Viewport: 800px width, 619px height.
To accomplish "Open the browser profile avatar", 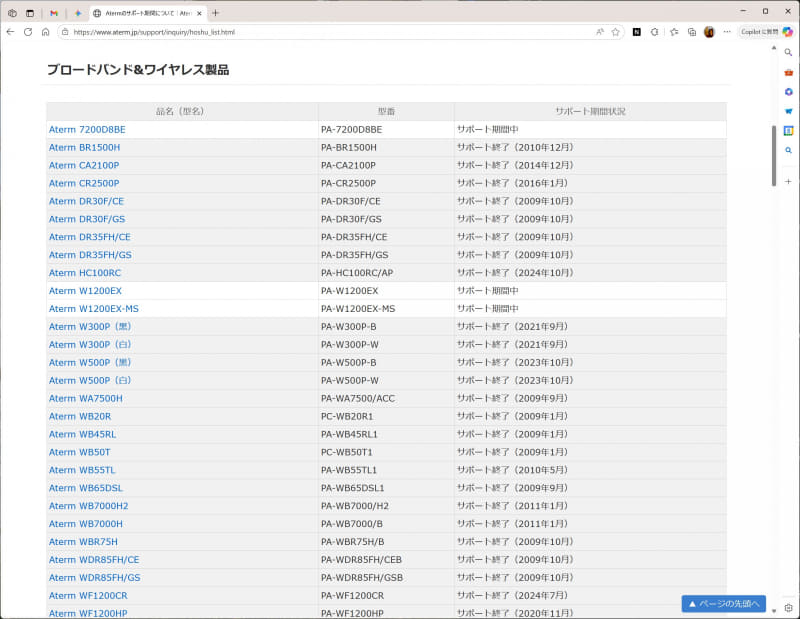I will click(x=708, y=31).
